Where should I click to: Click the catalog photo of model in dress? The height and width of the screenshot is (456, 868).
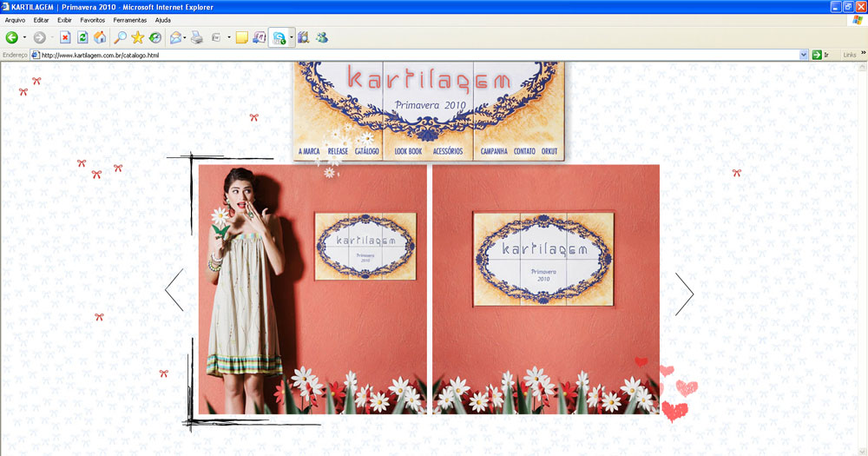312,289
